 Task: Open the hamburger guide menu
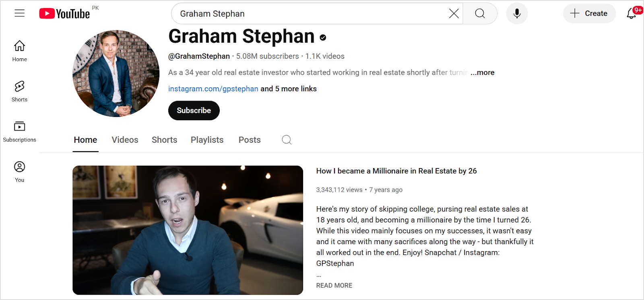tap(19, 13)
